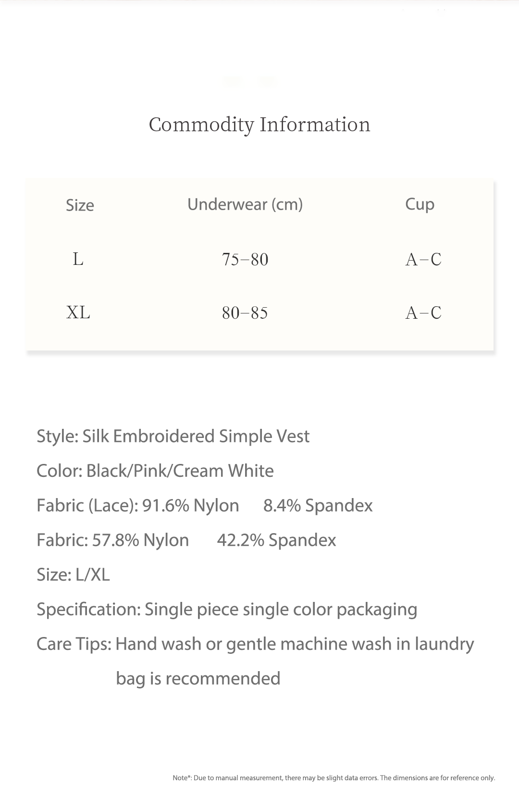Click the 8.4% Spandex text
Screen dimensions: 519x812
click(318, 505)
